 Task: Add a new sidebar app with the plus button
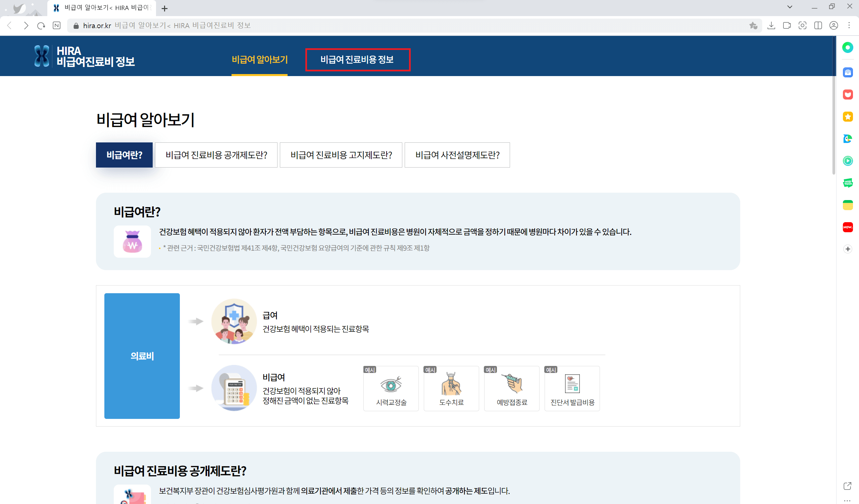click(x=848, y=249)
